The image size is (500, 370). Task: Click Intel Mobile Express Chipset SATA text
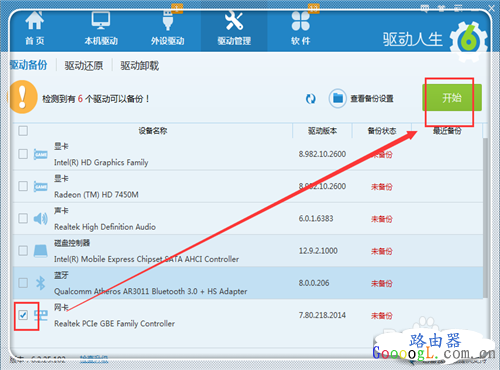click(146, 259)
